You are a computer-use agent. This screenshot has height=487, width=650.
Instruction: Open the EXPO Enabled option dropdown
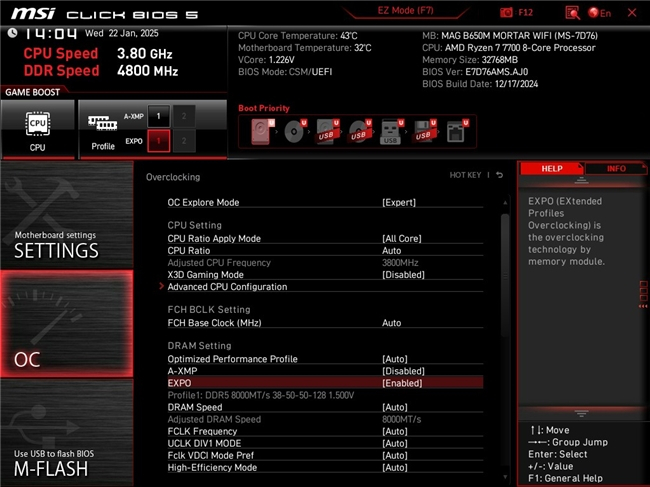click(402, 383)
